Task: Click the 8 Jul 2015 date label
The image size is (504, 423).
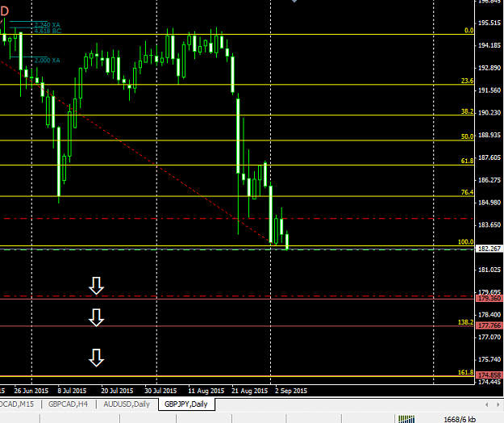Action: point(72,391)
